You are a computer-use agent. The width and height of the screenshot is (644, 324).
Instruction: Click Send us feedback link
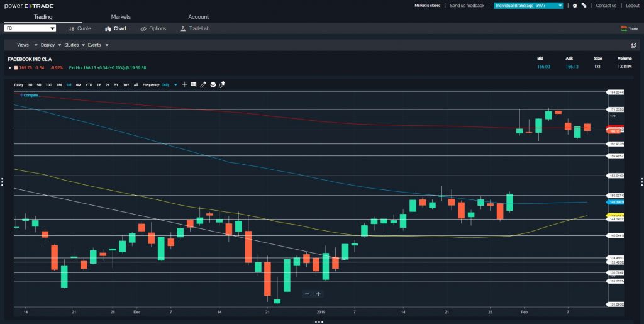point(467,5)
